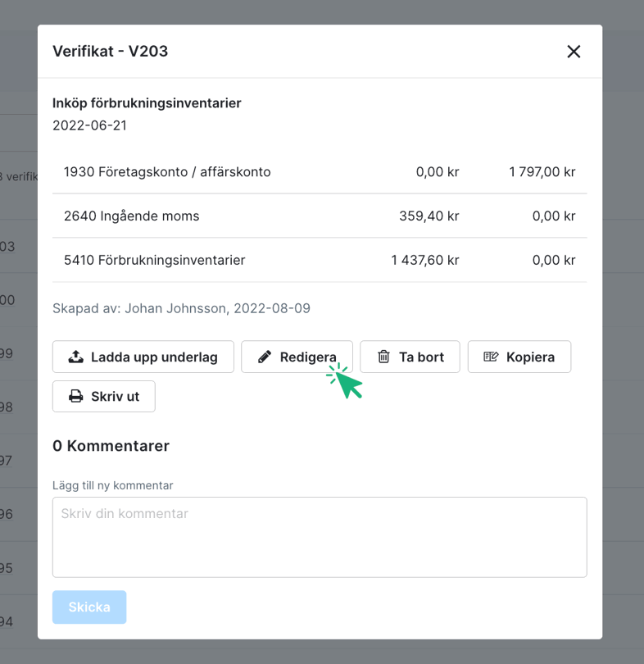Click the Inköp förbrukningsinventarier description

click(147, 103)
